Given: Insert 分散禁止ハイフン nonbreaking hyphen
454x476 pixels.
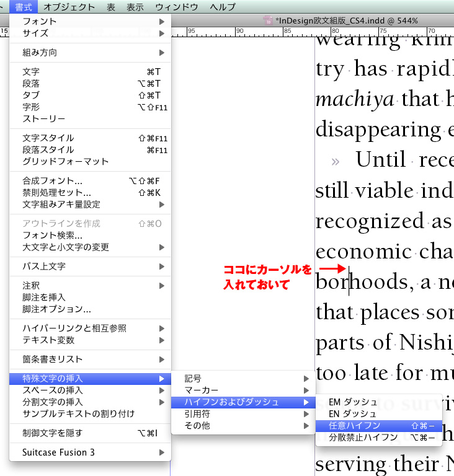Looking at the screenshot, I should click(378, 438).
